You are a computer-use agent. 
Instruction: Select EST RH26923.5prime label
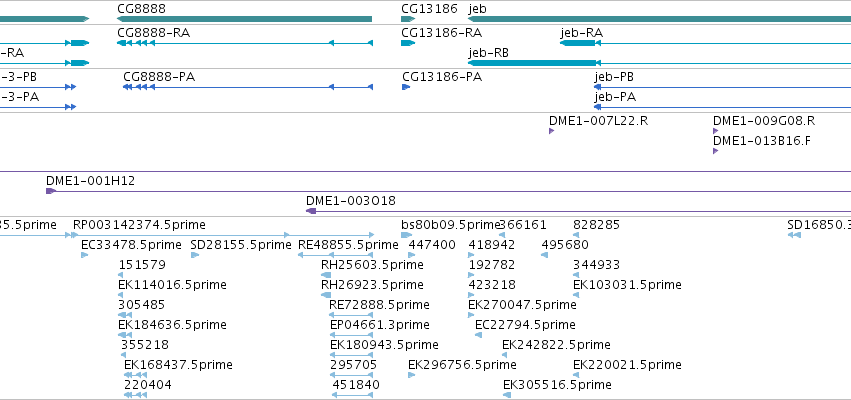click(x=372, y=285)
